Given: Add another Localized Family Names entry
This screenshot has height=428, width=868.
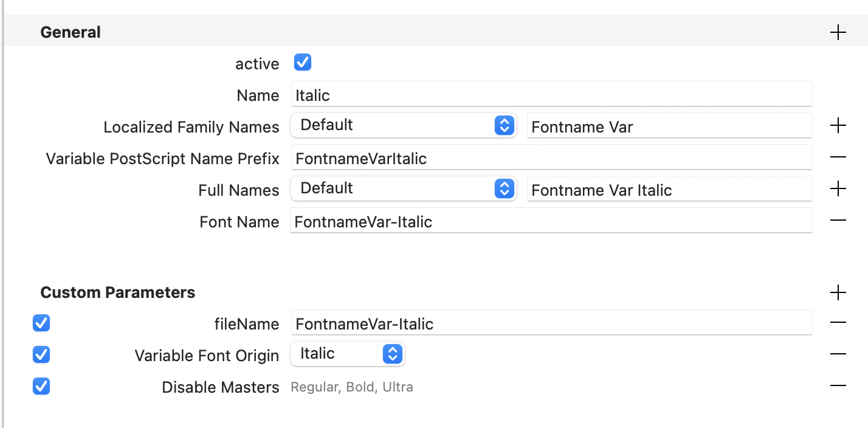Looking at the screenshot, I should (x=838, y=126).
